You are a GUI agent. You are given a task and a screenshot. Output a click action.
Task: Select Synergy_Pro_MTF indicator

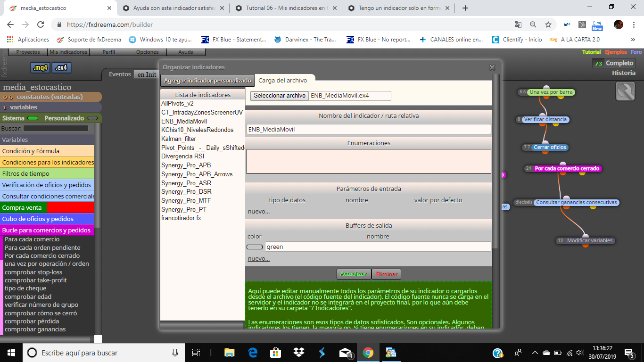click(x=186, y=201)
